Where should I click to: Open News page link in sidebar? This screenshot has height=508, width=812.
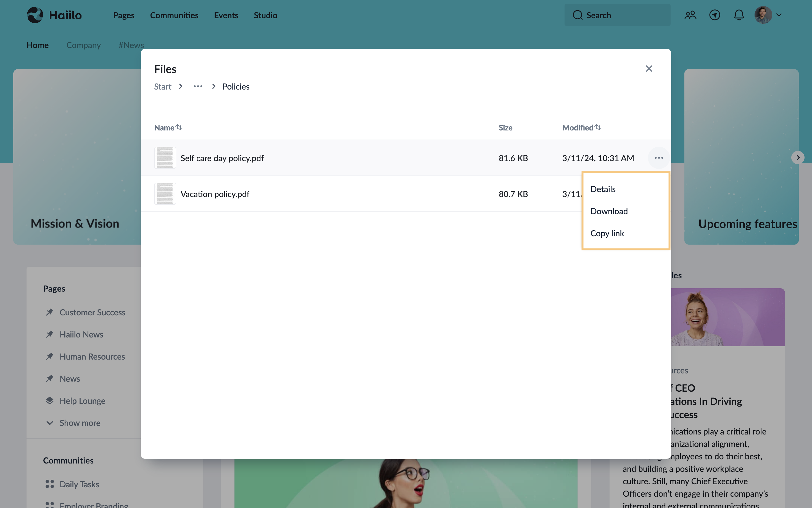[70, 379]
